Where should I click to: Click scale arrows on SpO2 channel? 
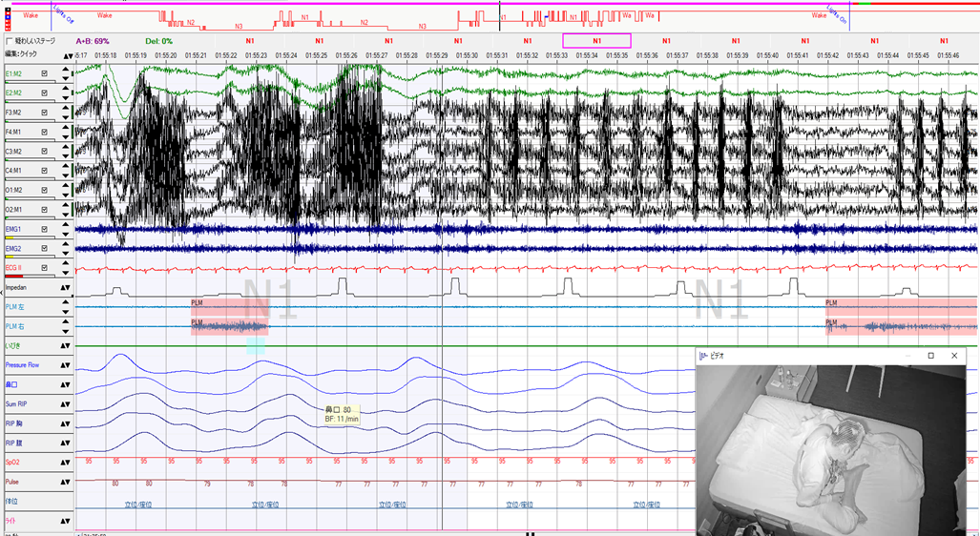(x=66, y=463)
